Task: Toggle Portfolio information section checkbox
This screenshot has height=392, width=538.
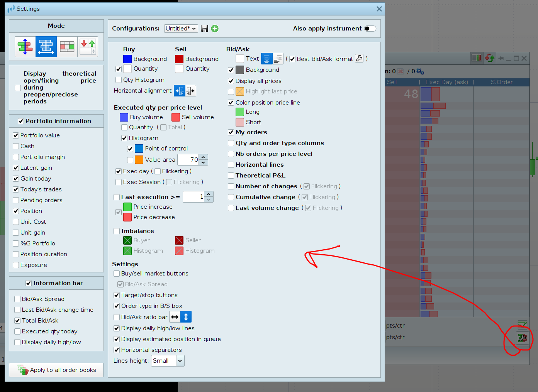Action: [x=21, y=121]
